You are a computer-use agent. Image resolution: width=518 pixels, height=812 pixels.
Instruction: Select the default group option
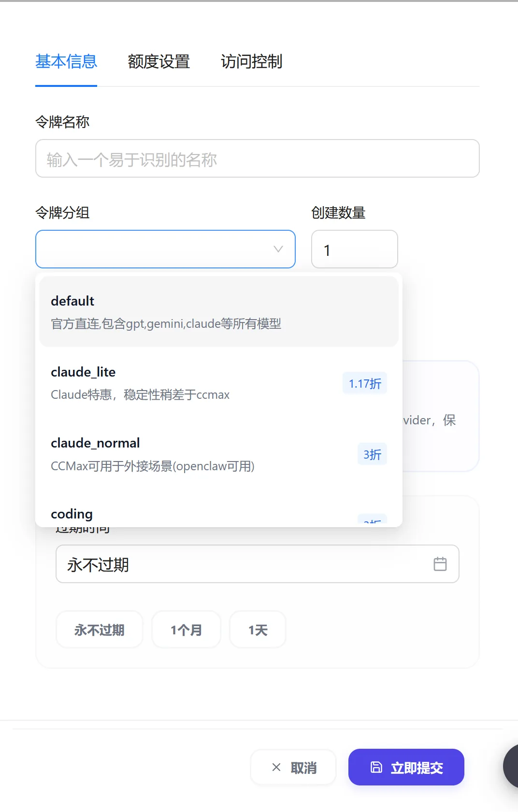coord(219,311)
